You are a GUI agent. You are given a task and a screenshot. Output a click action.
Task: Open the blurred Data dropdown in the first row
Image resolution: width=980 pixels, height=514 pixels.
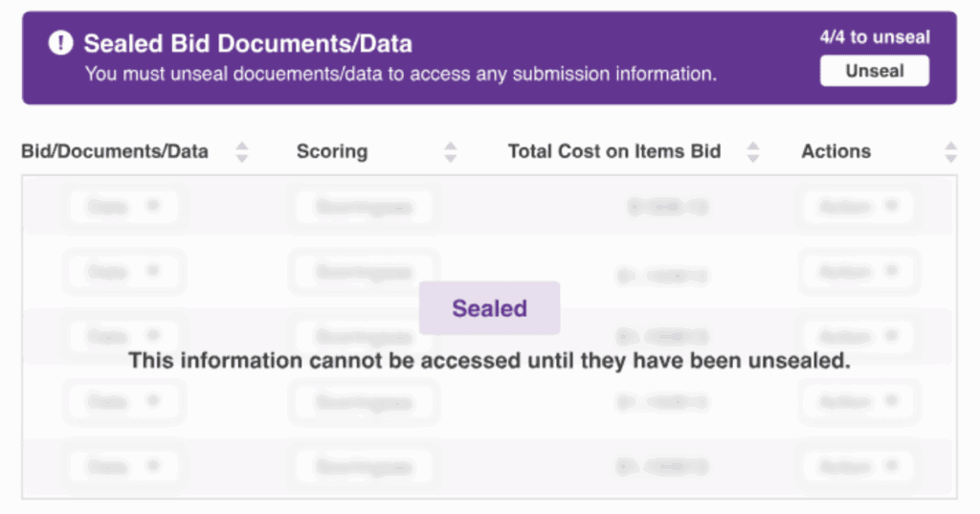pyautogui.click(x=123, y=206)
